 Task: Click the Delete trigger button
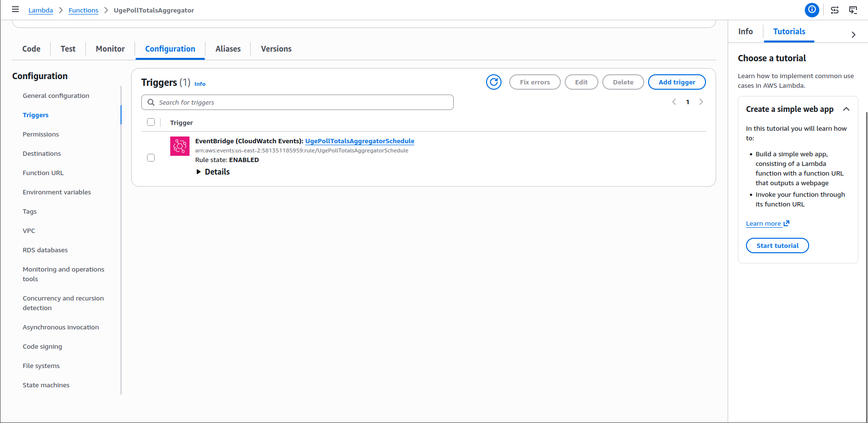[x=623, y=82]
